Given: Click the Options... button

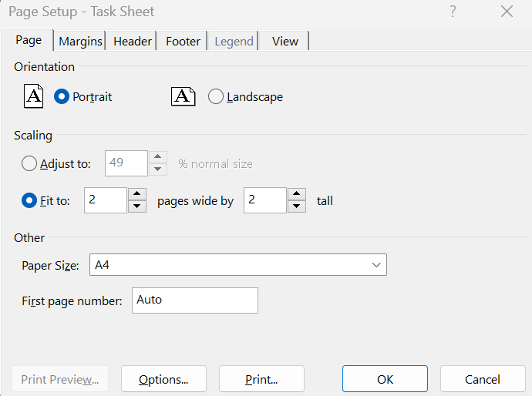Looking at the screenshot, I should pos(163,379).
